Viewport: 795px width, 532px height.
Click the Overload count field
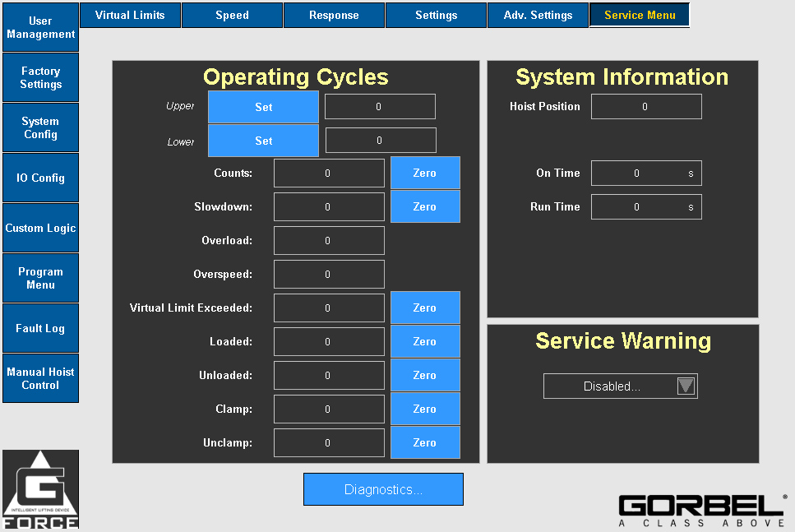tap(328, 241)
